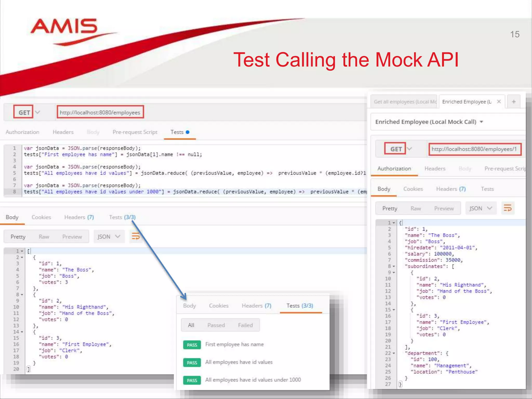
Task: Click the wrap-lines icon in left response toolbar
Action: (136, 236)
